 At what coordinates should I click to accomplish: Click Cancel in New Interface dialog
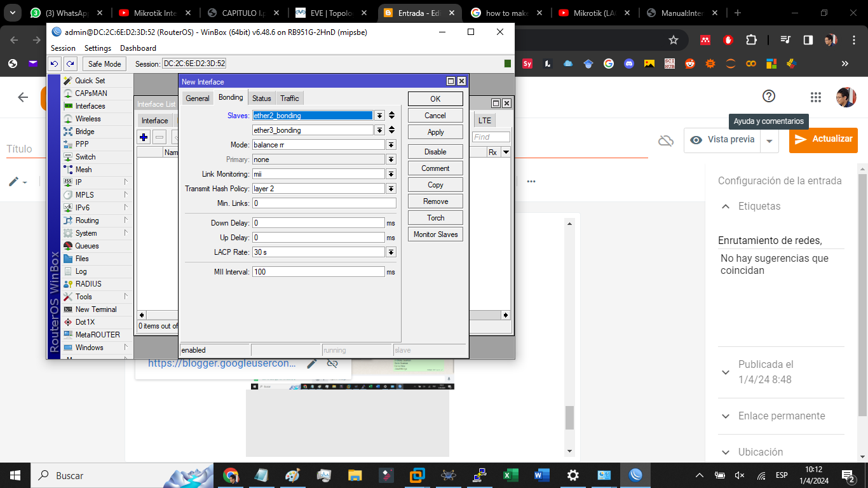point(435,116)
